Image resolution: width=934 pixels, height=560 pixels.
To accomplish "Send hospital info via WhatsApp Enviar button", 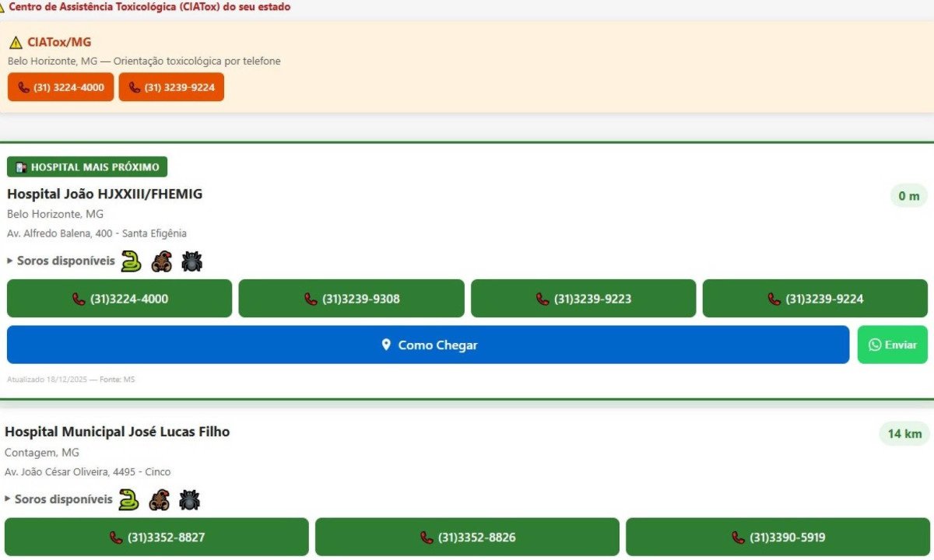I will 892,345.
